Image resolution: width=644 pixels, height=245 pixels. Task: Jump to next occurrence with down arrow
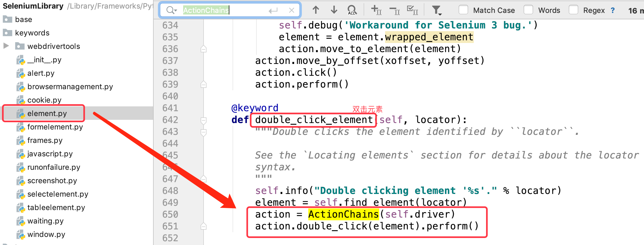coord(334,10)
